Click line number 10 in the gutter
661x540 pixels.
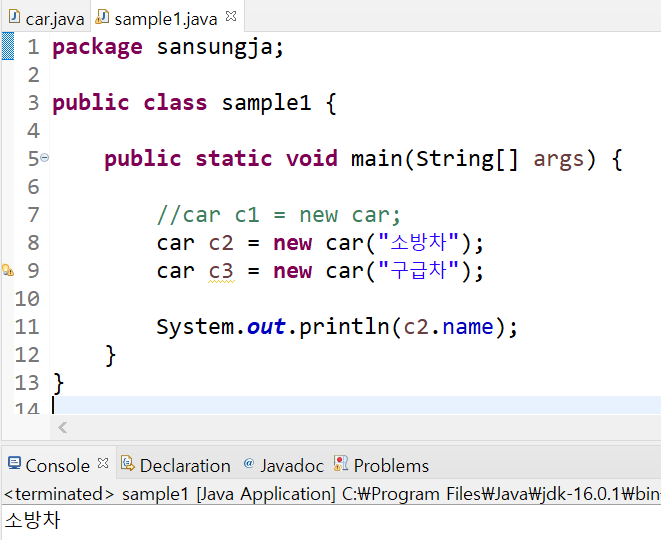click(x=27, y=299)
